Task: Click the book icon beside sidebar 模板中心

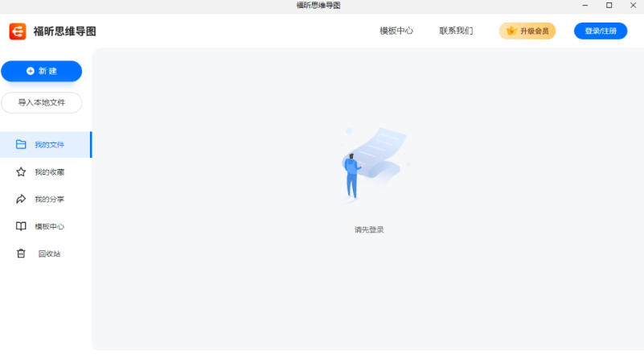Action: (21, 226)
